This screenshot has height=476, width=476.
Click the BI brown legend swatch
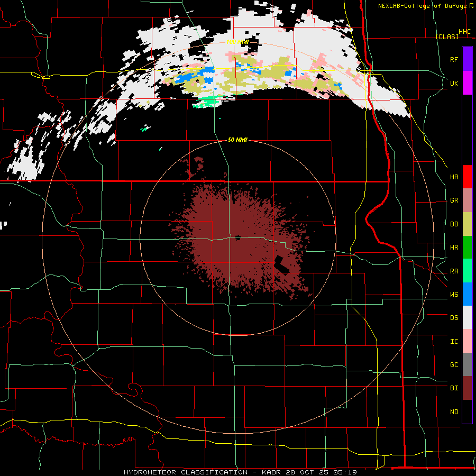(x=467, y=388)
